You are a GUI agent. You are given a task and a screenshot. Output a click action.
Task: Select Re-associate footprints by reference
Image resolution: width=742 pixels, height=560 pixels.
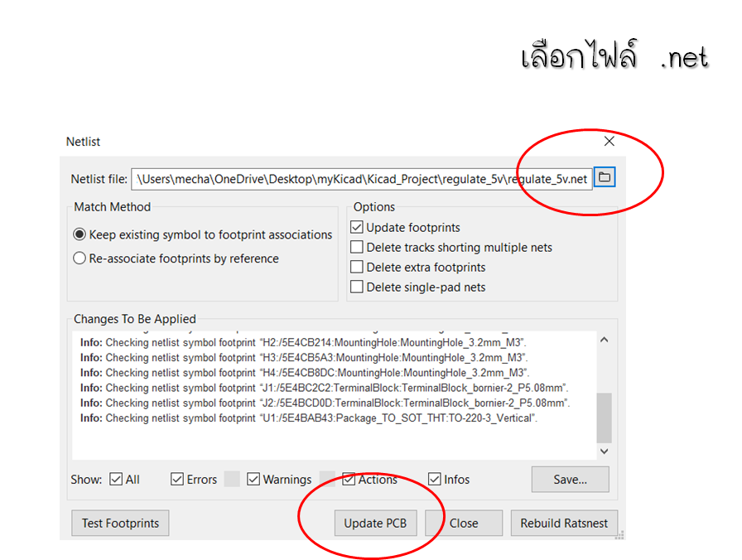[x=176, y=258]
